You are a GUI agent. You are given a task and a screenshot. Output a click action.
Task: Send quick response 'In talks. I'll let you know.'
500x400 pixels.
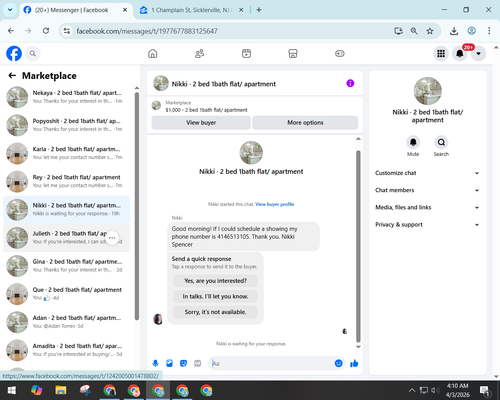(x=215, y=296)
